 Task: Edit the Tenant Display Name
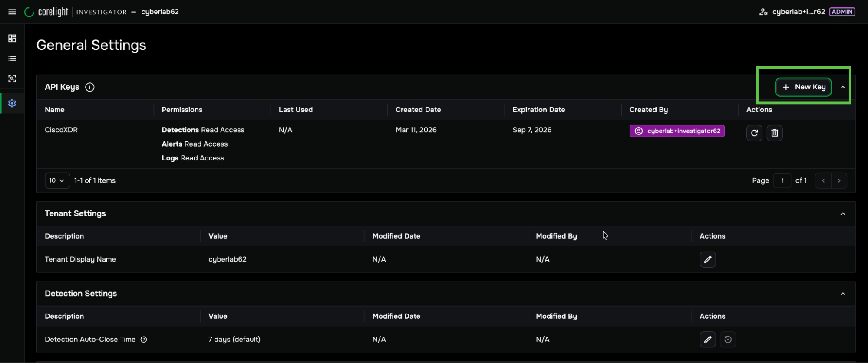click(x=707, y=259)
